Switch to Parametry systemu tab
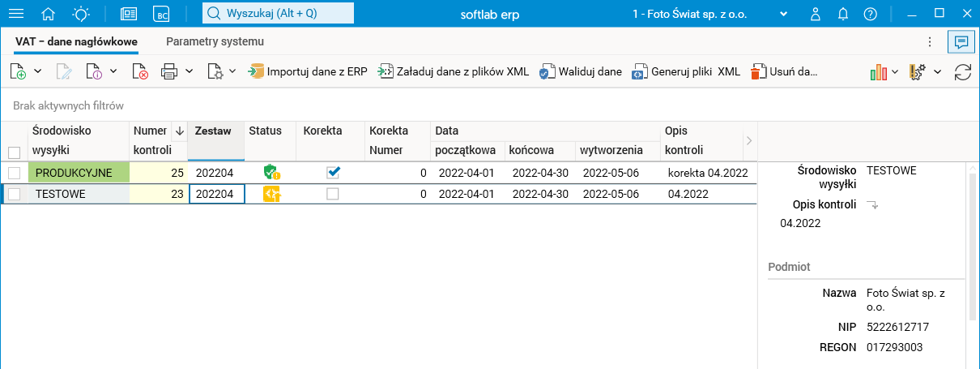980x369 pixels. tap(215, 41)
